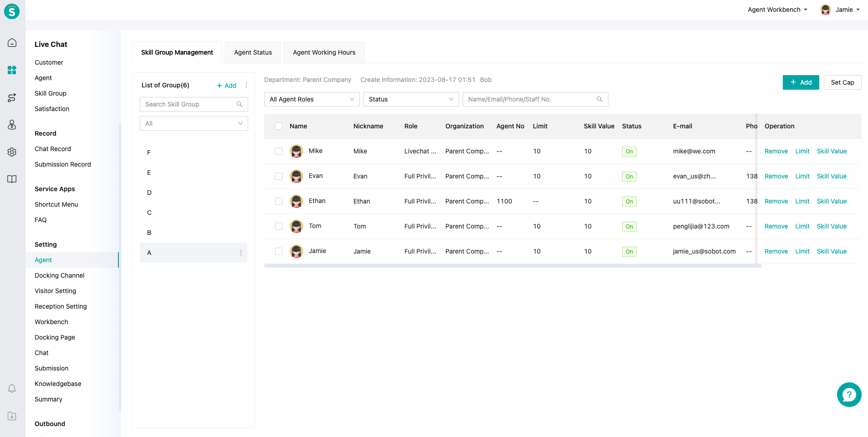Tick the checkbox for Evan
This screenshot has width=868, height=437.
[279, 176]
